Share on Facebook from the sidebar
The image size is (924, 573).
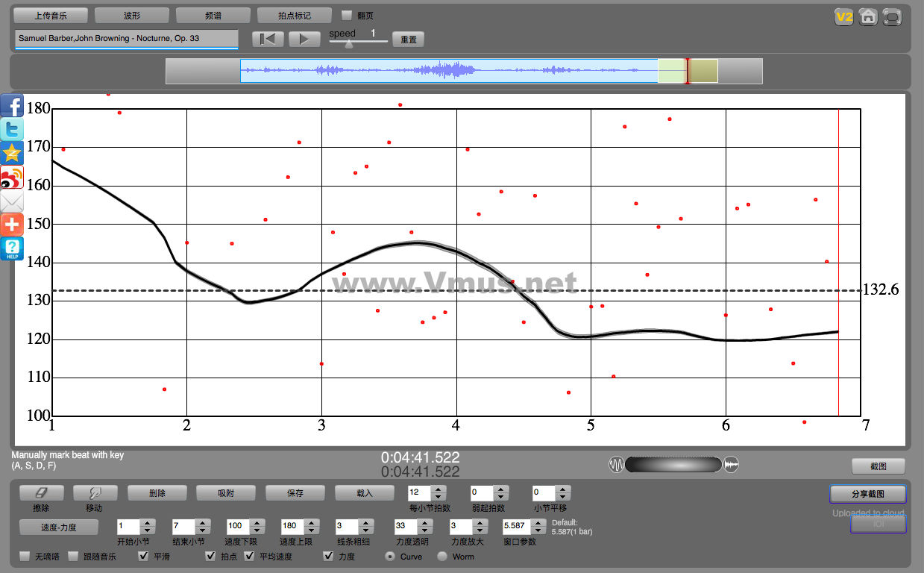tap(12, 106)
